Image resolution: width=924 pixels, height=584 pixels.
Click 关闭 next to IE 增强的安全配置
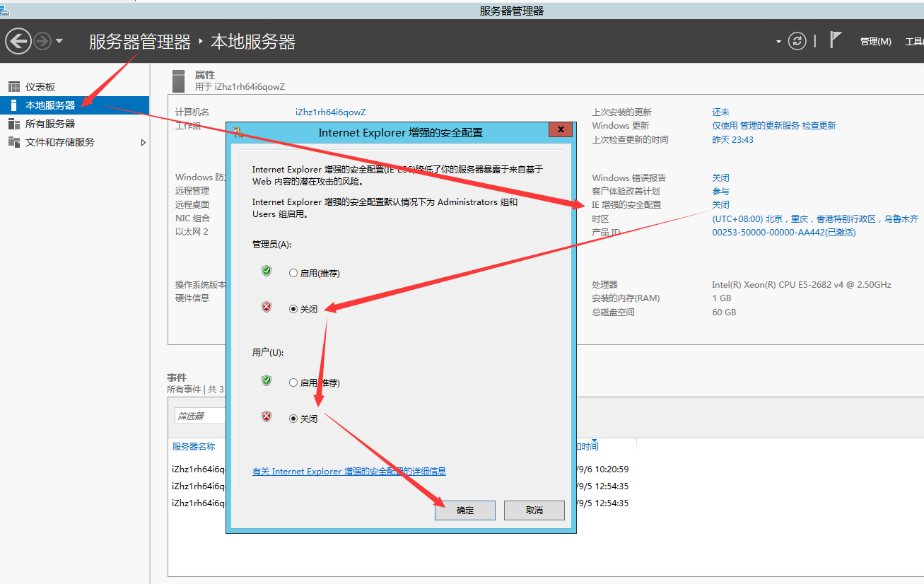pyautogui.click(x=720, y=205)
